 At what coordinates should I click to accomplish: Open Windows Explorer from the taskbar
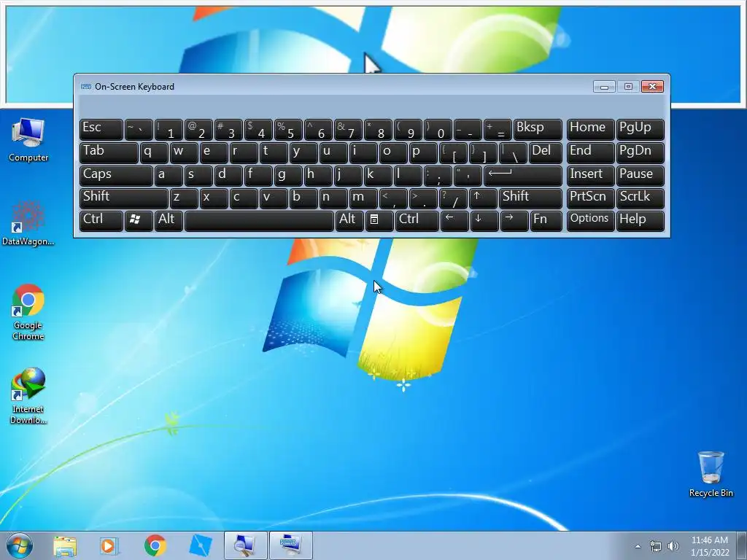(65, 545)
